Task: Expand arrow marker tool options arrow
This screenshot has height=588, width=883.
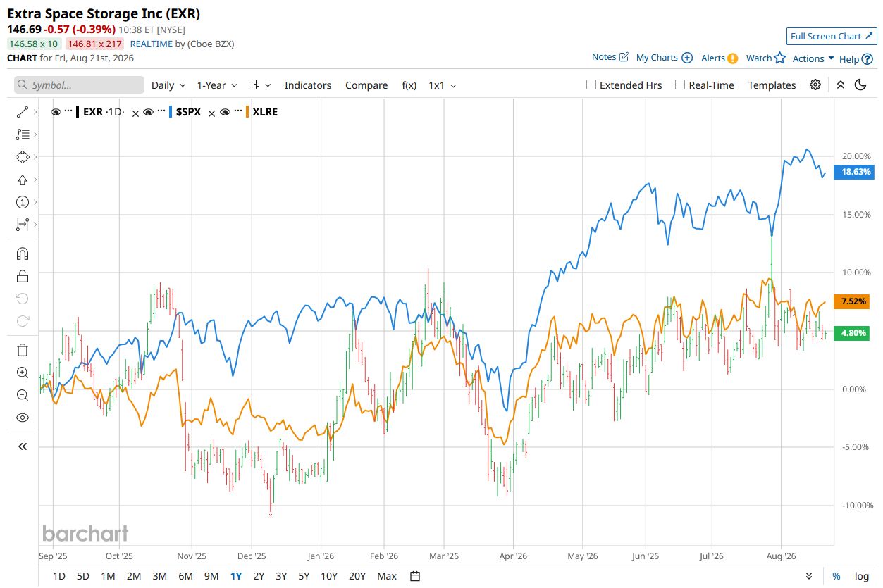Action: (x=35, y=180)
